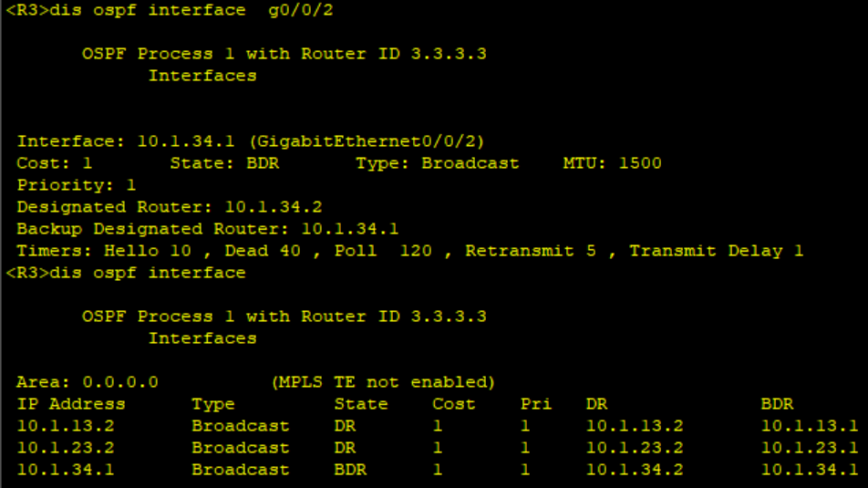Click the MTU: 1500 value
868x488 pixels.
612,163
